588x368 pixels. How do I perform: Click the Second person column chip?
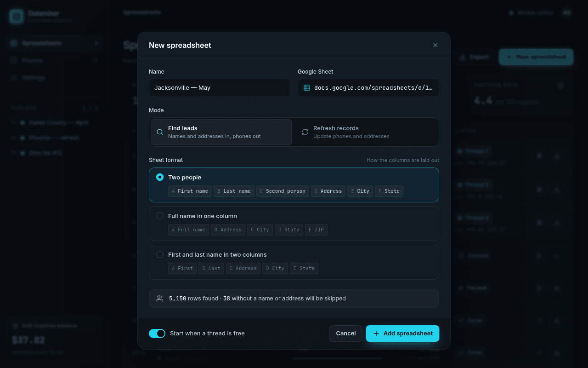(283, 191)
